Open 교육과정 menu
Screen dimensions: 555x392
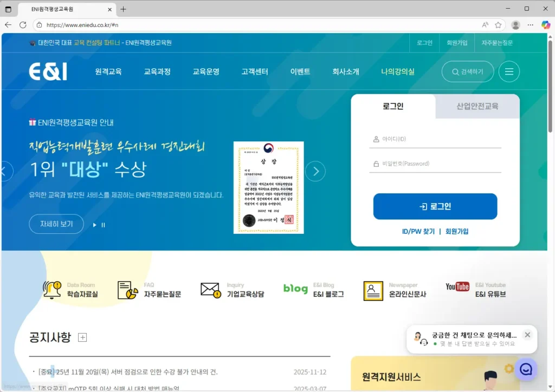157,71
